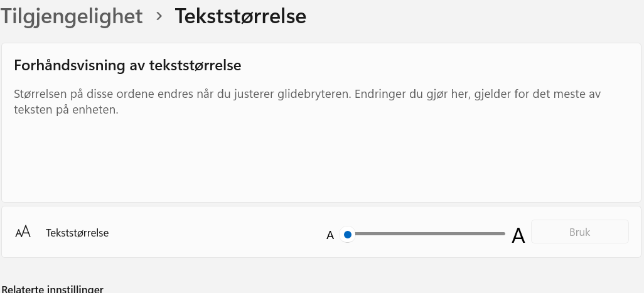
Task: Click the large A beside the slider
Action: point(518,236)
